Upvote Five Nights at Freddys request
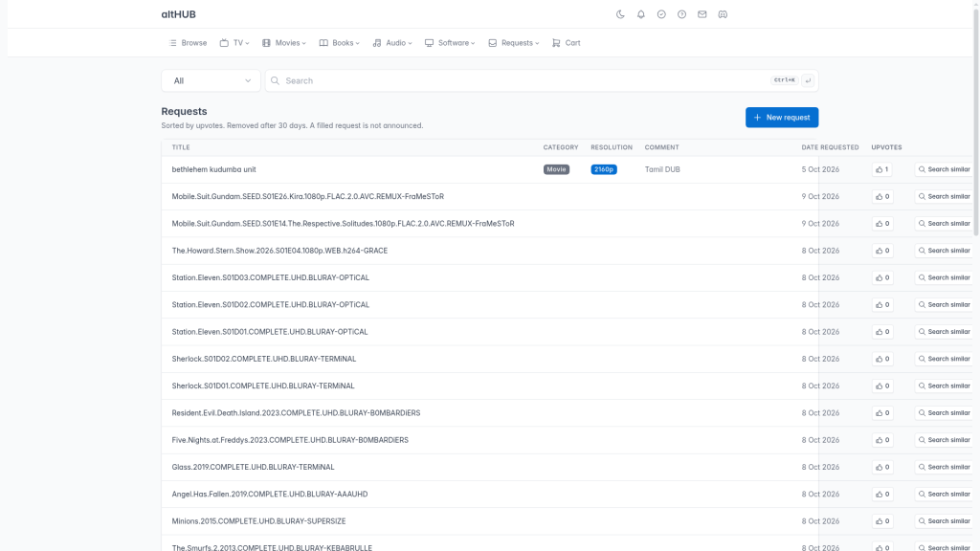Image resolution: width=980 pixels, height=551 pixels. coord(882,440)
